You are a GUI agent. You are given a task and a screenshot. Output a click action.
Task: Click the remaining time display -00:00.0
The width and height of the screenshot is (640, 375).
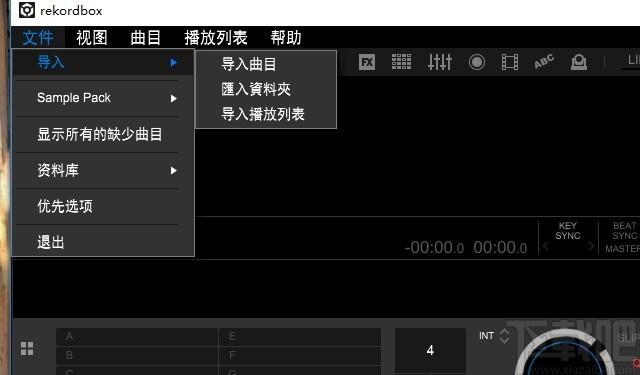point(434,247)
